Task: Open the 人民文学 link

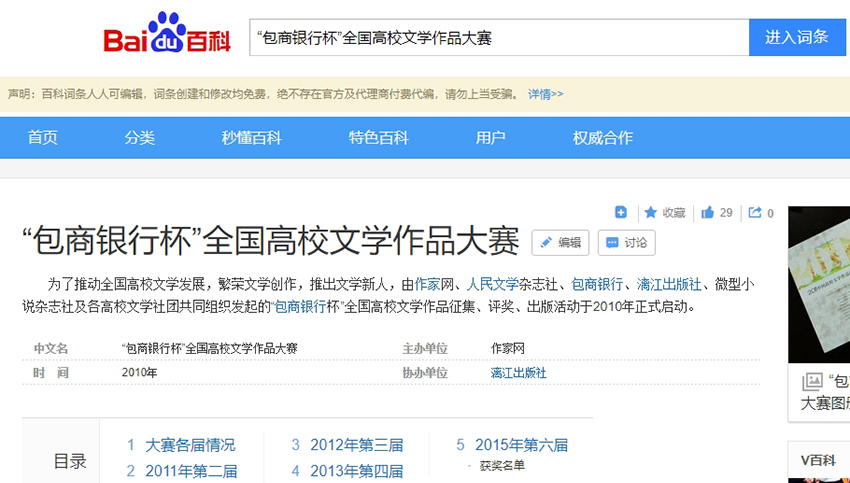Action: click(x=493, y=284)
